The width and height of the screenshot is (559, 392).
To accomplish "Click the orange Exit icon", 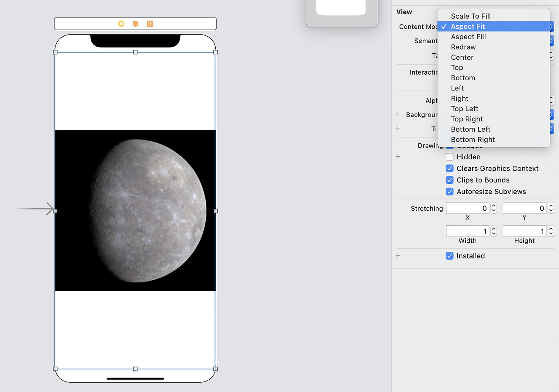I will (150, 24).
